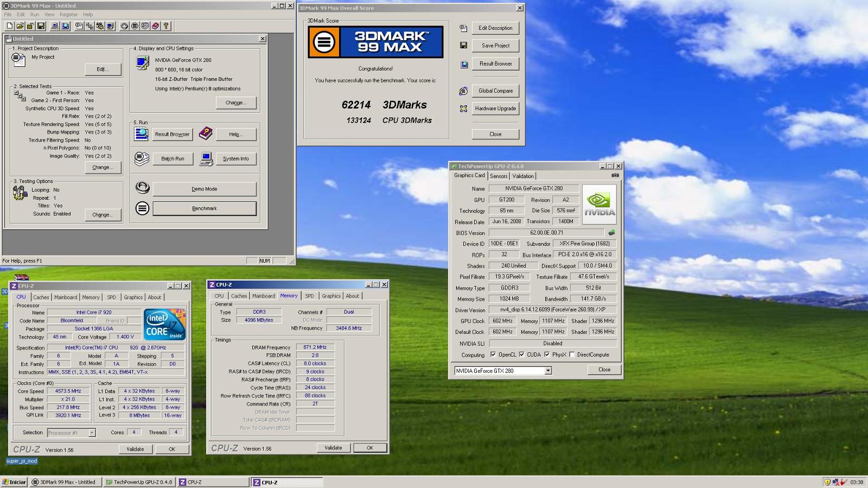
Task: Open the Processor #1 selection dropdown in CPU-Z
Action: 92,433
